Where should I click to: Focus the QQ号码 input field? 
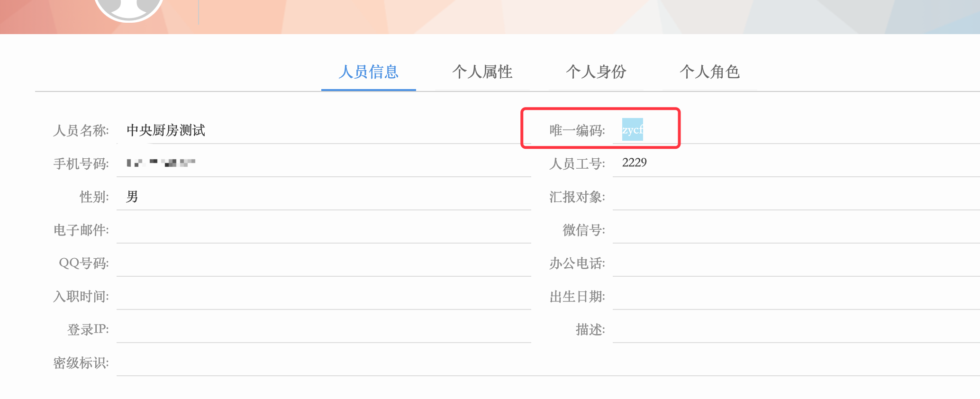323,263
